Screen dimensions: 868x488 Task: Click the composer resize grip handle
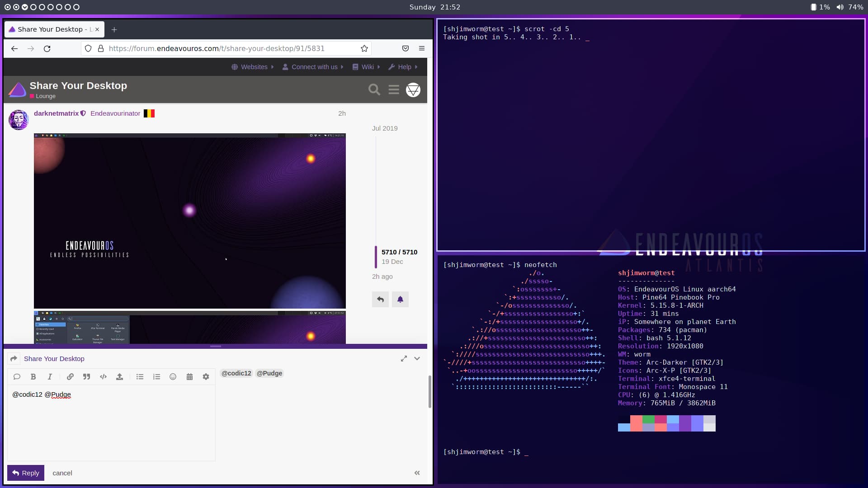(216, 346)
